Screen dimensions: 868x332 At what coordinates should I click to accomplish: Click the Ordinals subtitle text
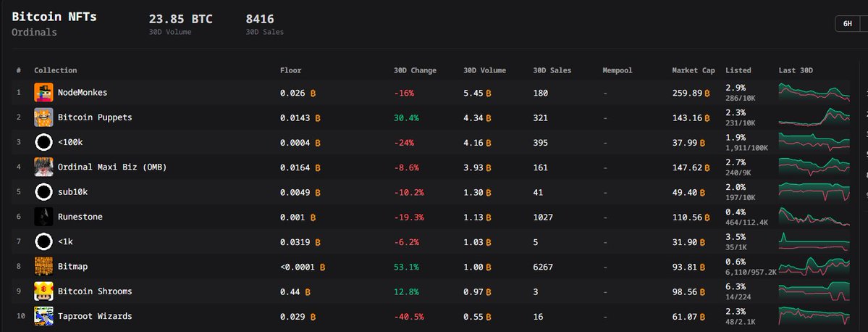point(34,32)
